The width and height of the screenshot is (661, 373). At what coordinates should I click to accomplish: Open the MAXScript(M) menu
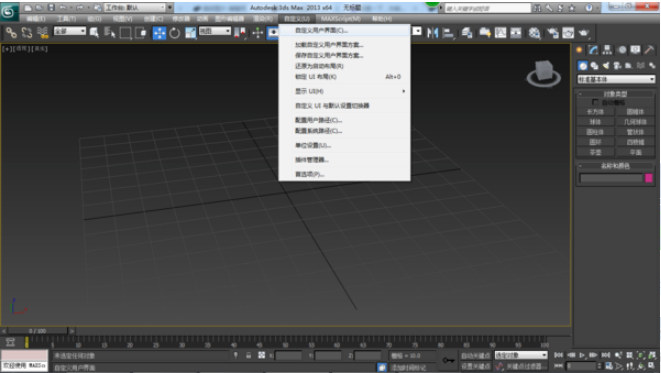point(341,19)
